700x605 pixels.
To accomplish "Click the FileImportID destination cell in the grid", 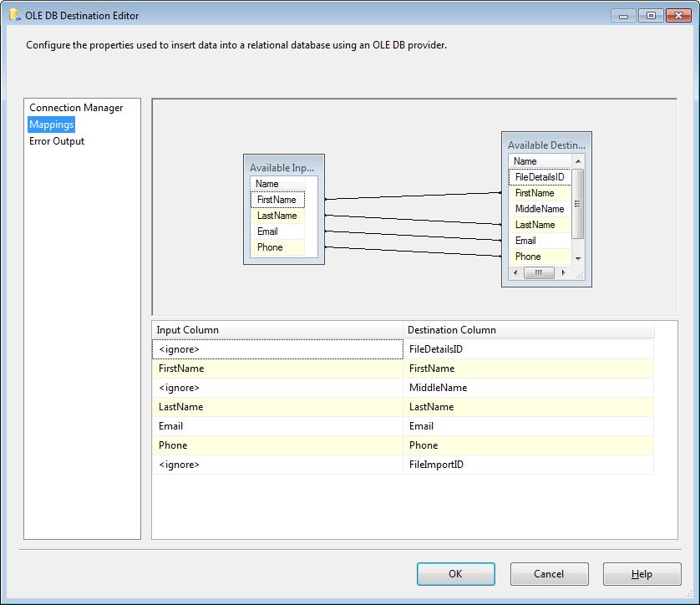I will pyautogui.click(x=529, y=465).
